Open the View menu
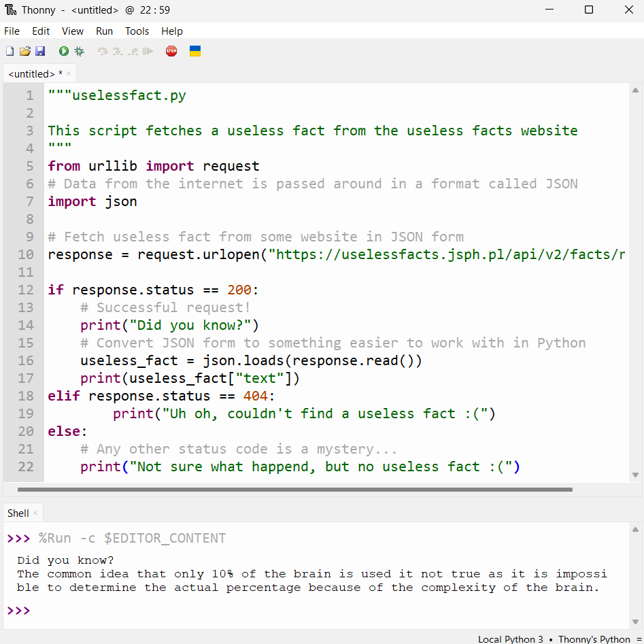The width and height of the screenshot is (644, 644). point(73,31)
